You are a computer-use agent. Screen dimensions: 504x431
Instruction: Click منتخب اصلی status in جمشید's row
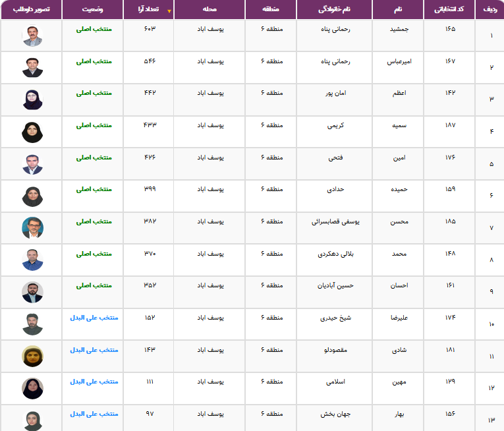pyautogui.click(x=94, y=29)
